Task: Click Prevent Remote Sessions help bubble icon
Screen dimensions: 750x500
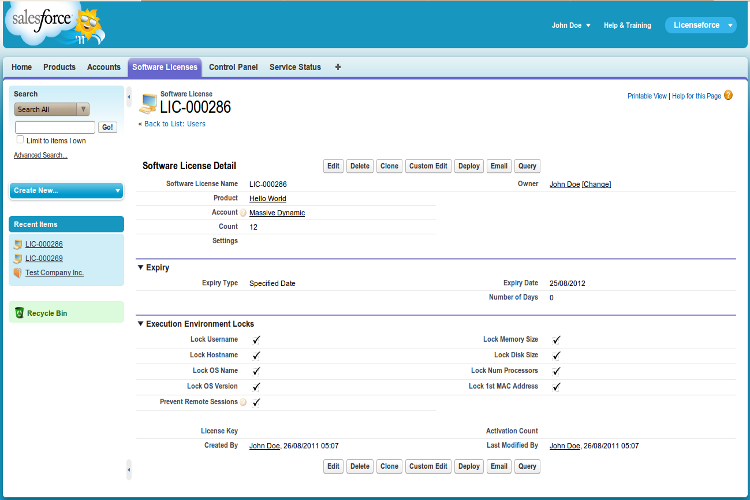Action: [x=243, y=402]
